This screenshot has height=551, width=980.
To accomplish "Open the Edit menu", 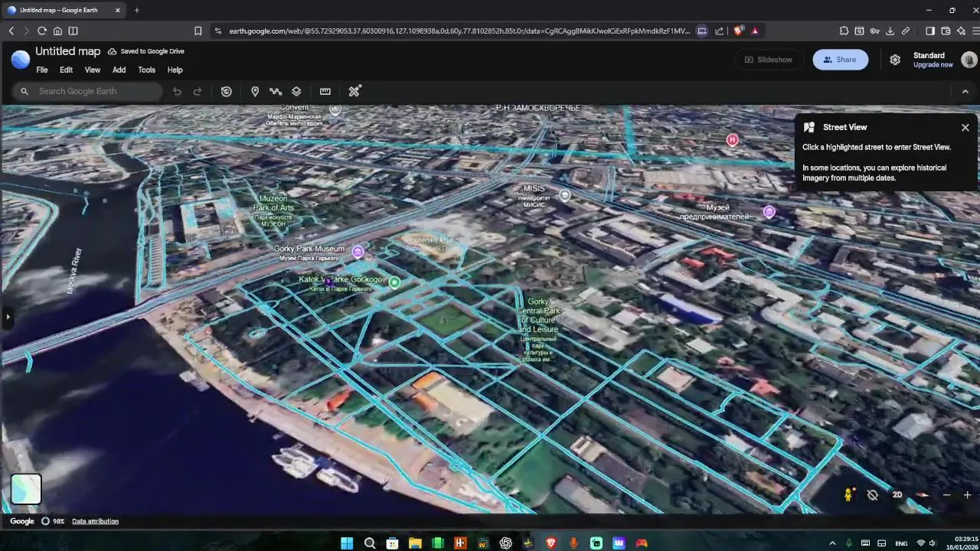I will pyautogui.click(x=67, y=70).
